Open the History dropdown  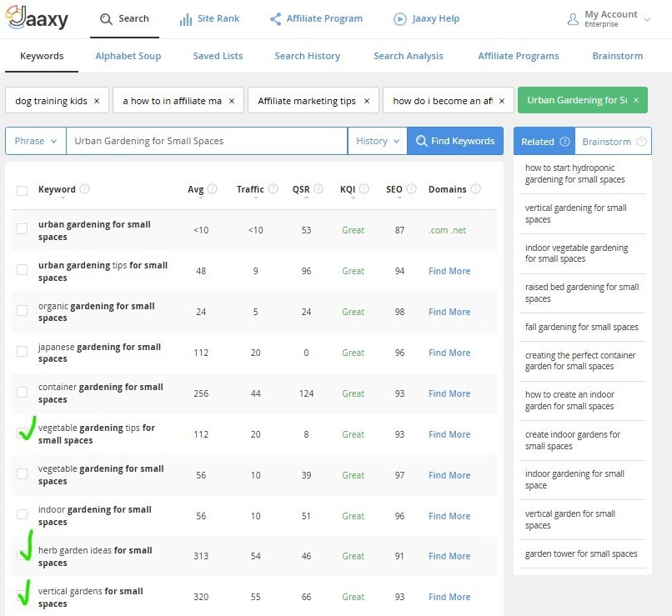[378, 141]
